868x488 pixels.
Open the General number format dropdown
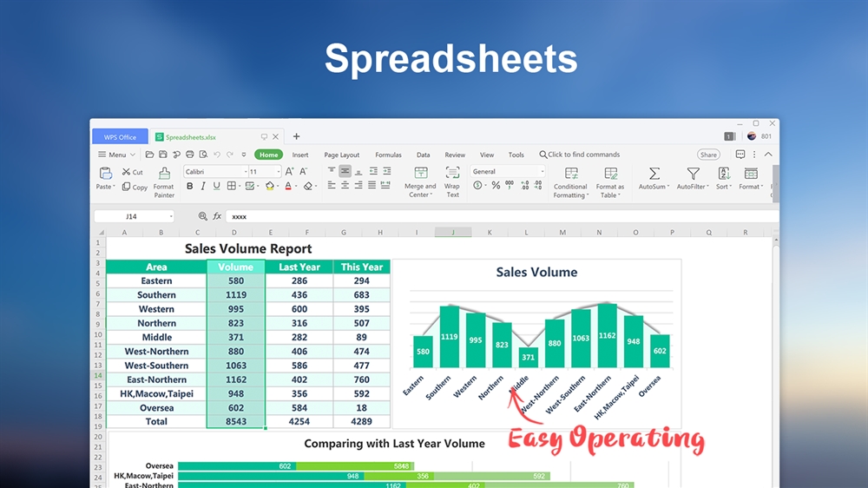542,172
